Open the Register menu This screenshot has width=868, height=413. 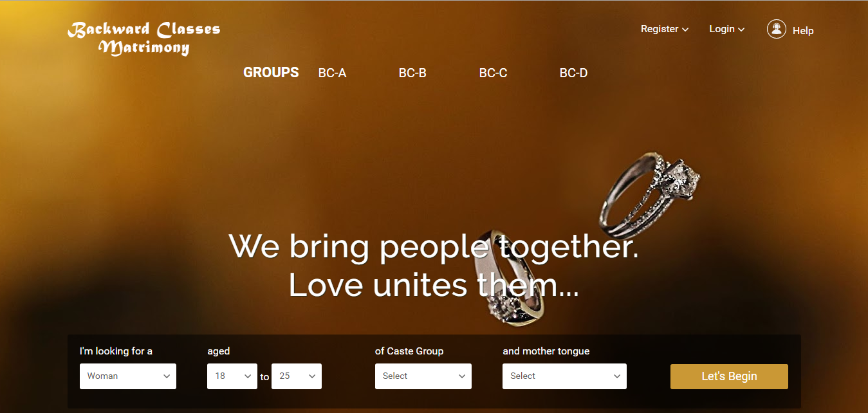[665, 29]
